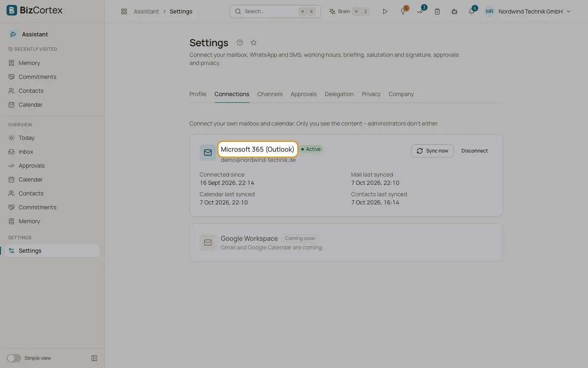Switch to the Channels tab
The height and width of the screenshot is (368, 588).
(270, 94)
